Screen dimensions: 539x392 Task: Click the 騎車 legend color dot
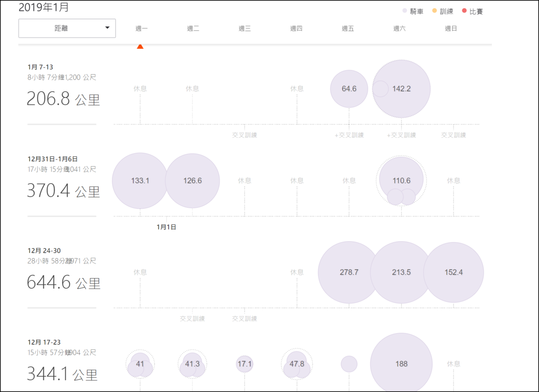[405, 11]
